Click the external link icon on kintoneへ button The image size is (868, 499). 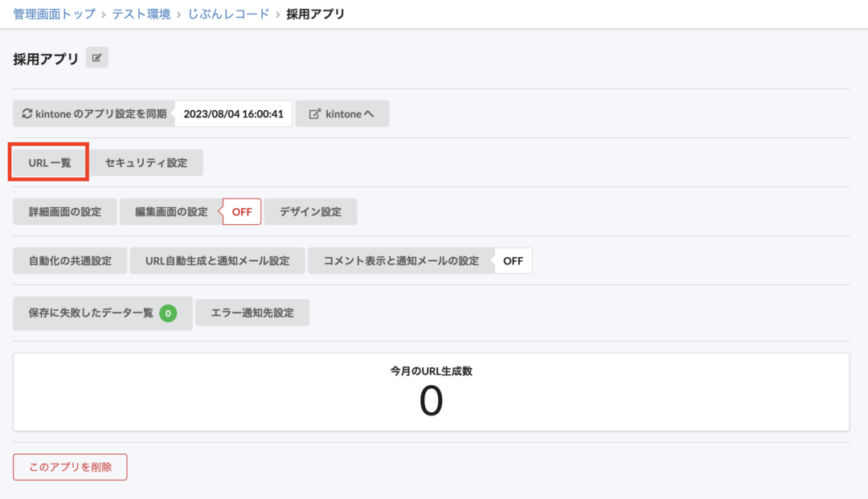pyautogui.click(x=315, y=112)
